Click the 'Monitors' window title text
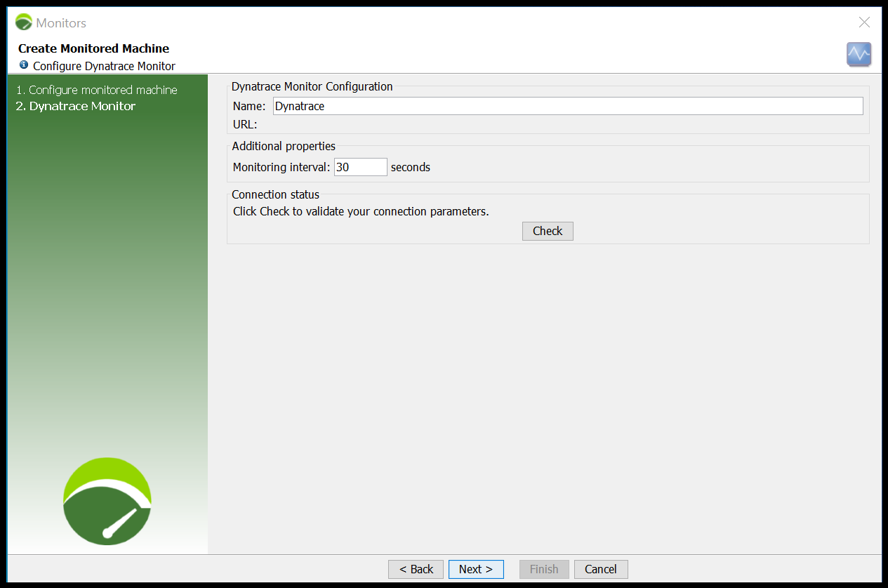Viewport: 888px width, 588px height. click(x=61, y=22)
